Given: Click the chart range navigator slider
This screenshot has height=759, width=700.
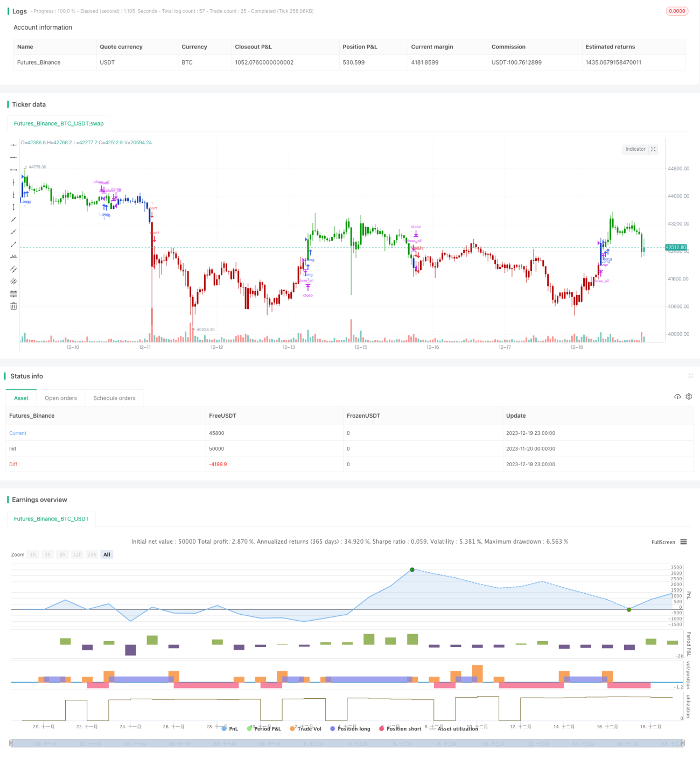Looking at the screenshot, I should [347, 743].
